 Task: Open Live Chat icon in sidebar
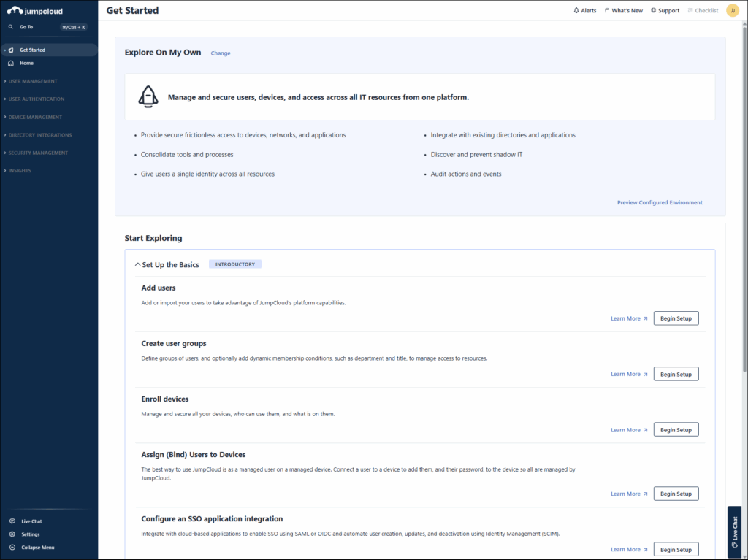pos(12,521)
